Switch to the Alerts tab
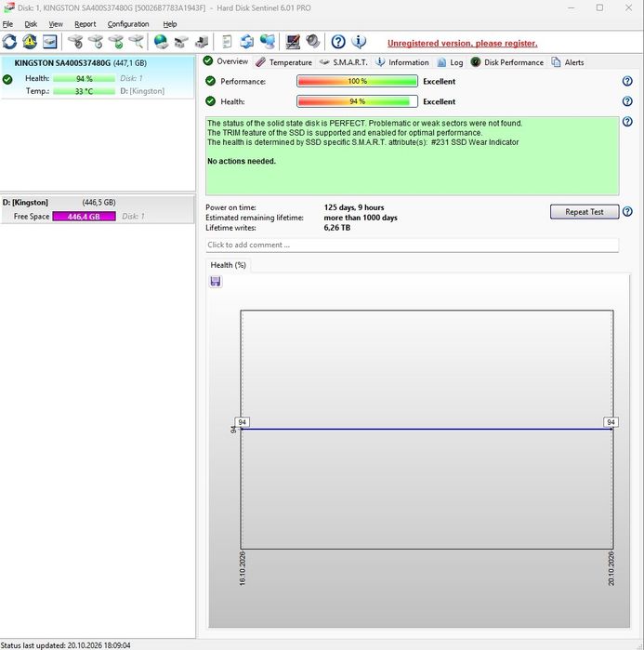 (568, 62)
